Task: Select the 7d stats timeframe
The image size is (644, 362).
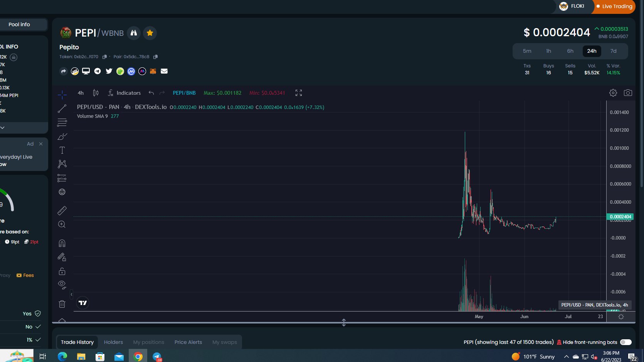Action: (613, 51)
